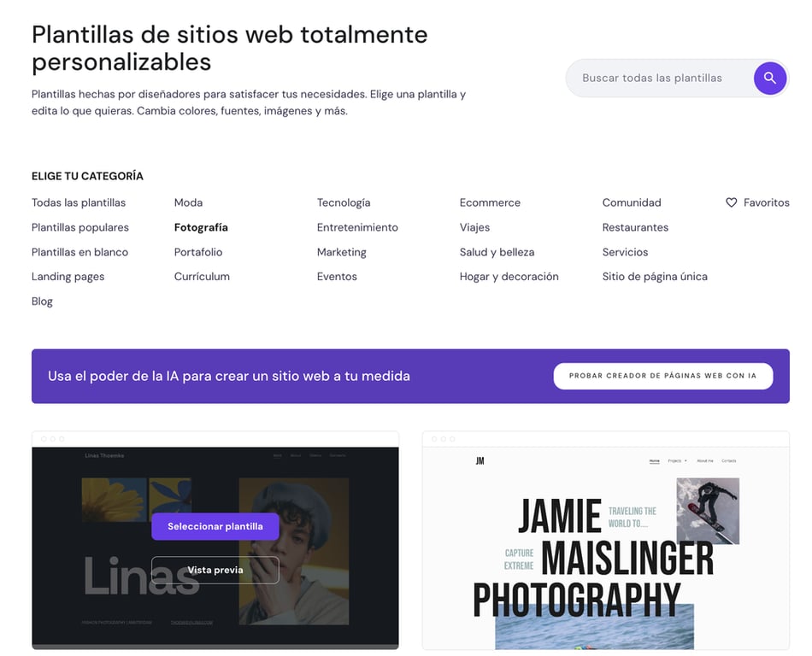
Task: Select the Ecommerce category
Action: point(490,202)
